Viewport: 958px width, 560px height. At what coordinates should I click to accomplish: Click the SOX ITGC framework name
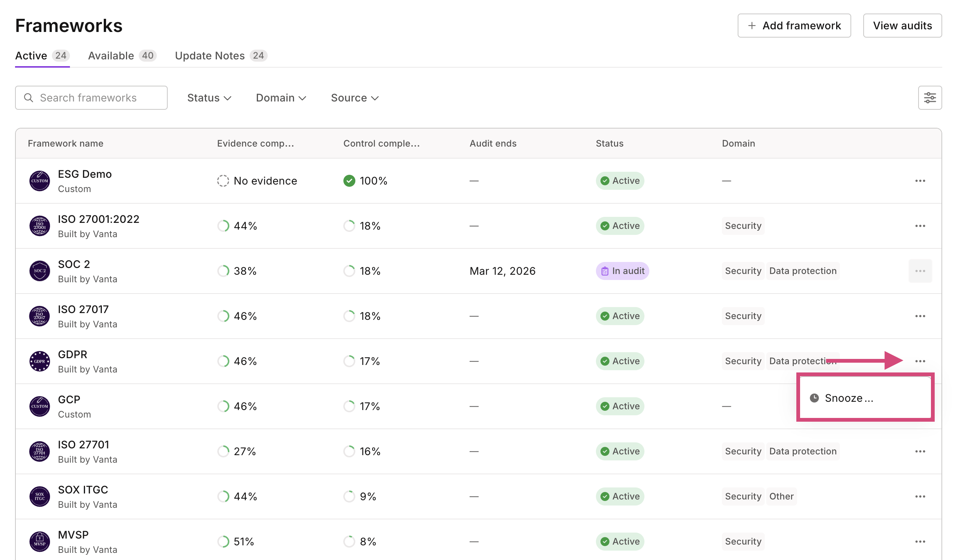coord(83,490)
